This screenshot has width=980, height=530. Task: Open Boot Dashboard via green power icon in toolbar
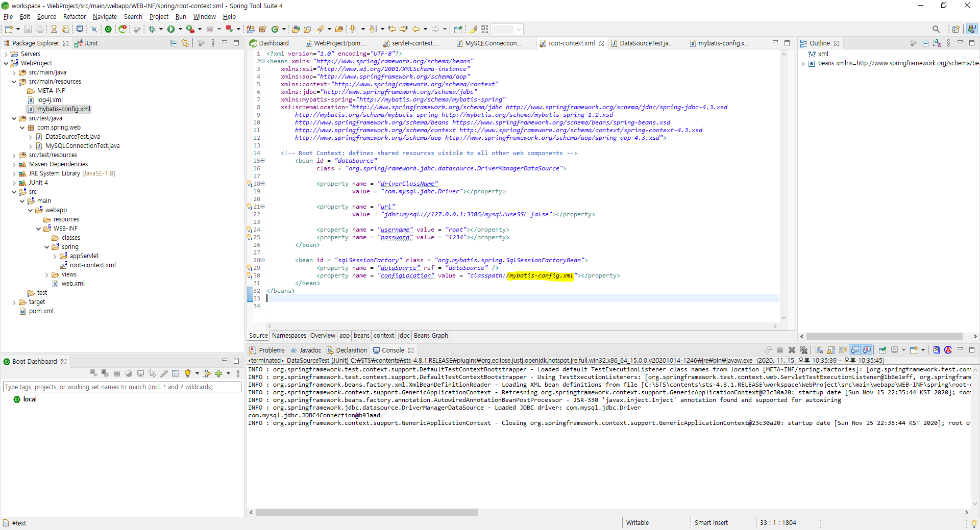pyautogui.click(x=108, y=29)
